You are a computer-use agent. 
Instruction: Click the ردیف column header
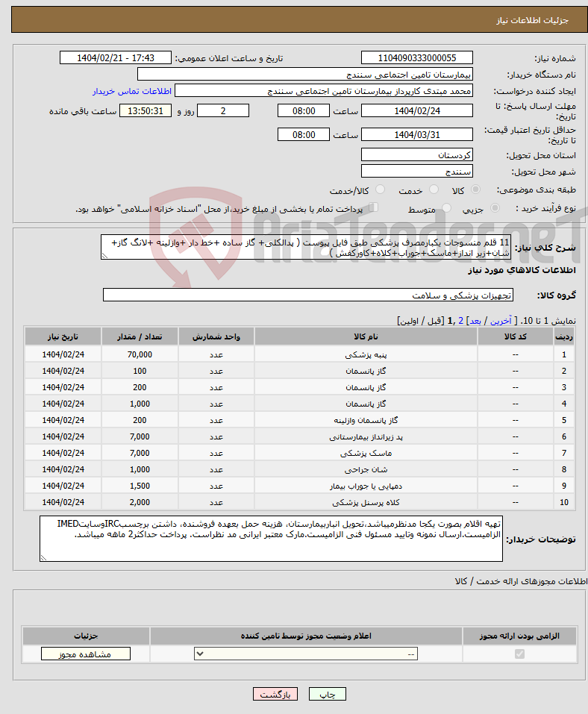tap(564, 336)
